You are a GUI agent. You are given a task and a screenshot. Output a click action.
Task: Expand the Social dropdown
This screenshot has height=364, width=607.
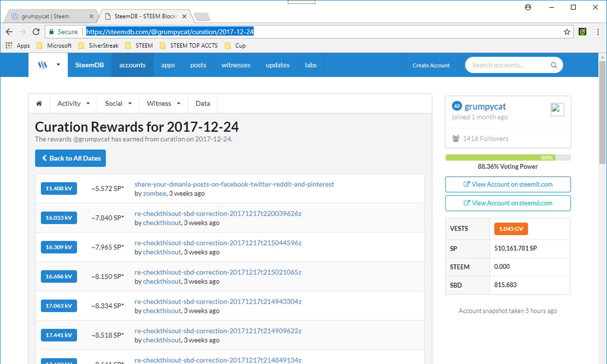point(118,104)
